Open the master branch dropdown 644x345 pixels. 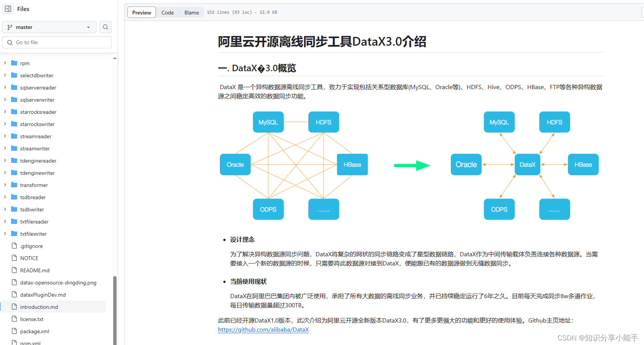click(49, 27)
